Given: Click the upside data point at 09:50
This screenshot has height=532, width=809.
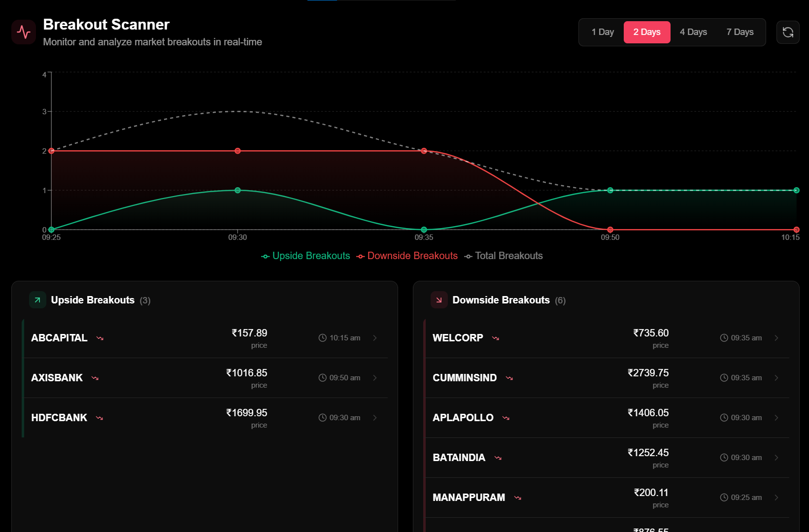Looking at the screenshot, I should pyautogui.click(x=610, y=190).
